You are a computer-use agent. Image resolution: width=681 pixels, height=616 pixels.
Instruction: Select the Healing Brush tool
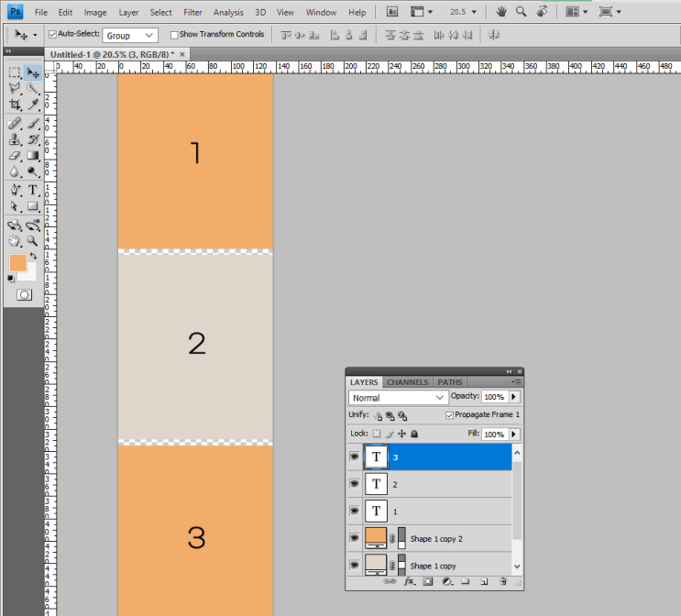15,124
